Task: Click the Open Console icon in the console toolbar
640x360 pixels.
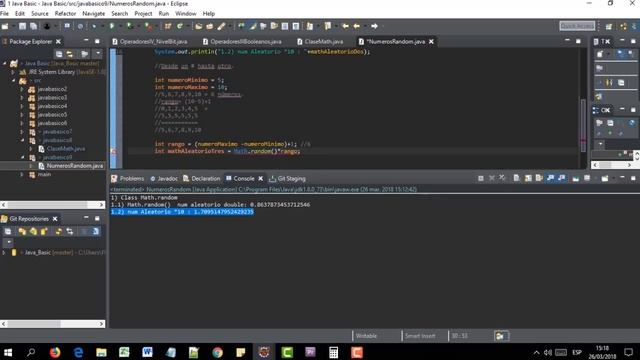Action: click(605, 178)
